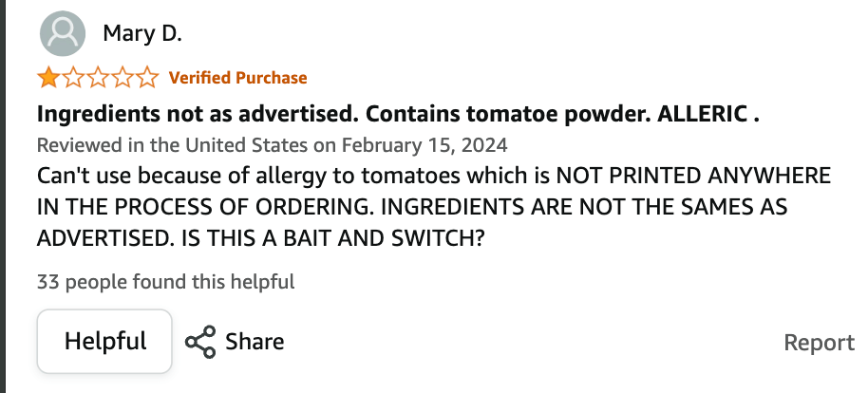The image size is (868, 393).
Task: Open reviewer Mary D.'s profile name
Action: tap(142, 35)
